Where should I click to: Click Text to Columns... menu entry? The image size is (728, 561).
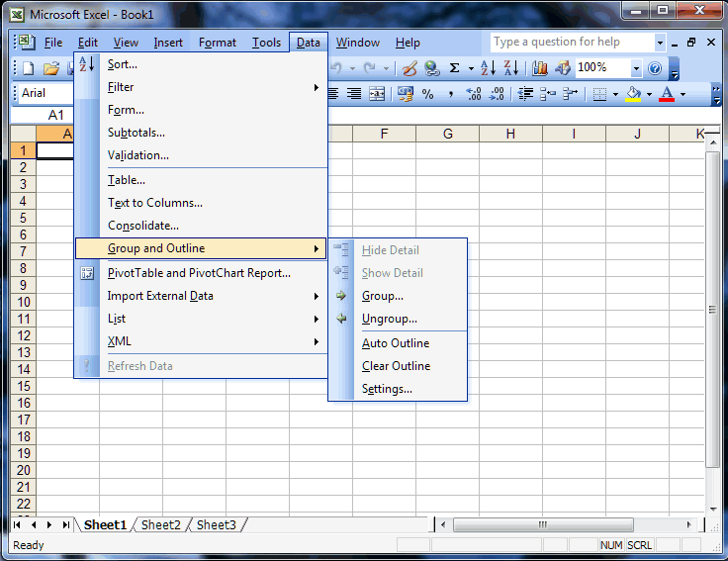(154, 203)
